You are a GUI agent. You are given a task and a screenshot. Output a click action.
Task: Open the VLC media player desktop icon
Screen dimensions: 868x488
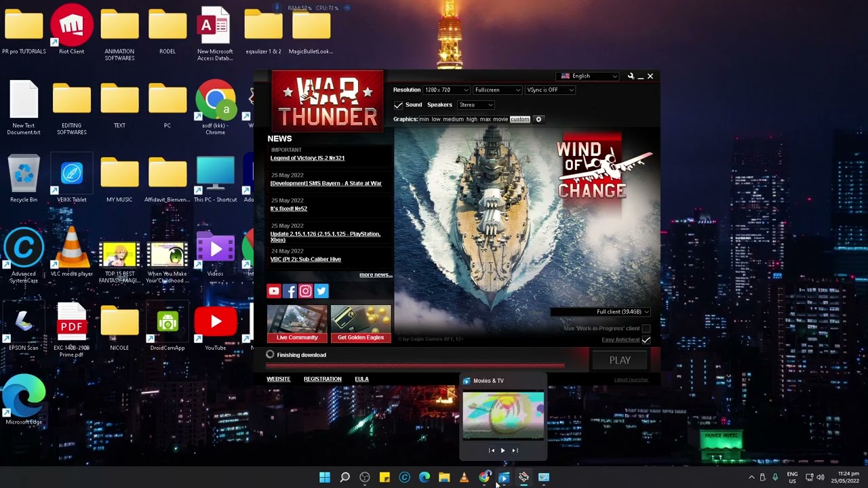click(x=71, y=252)
